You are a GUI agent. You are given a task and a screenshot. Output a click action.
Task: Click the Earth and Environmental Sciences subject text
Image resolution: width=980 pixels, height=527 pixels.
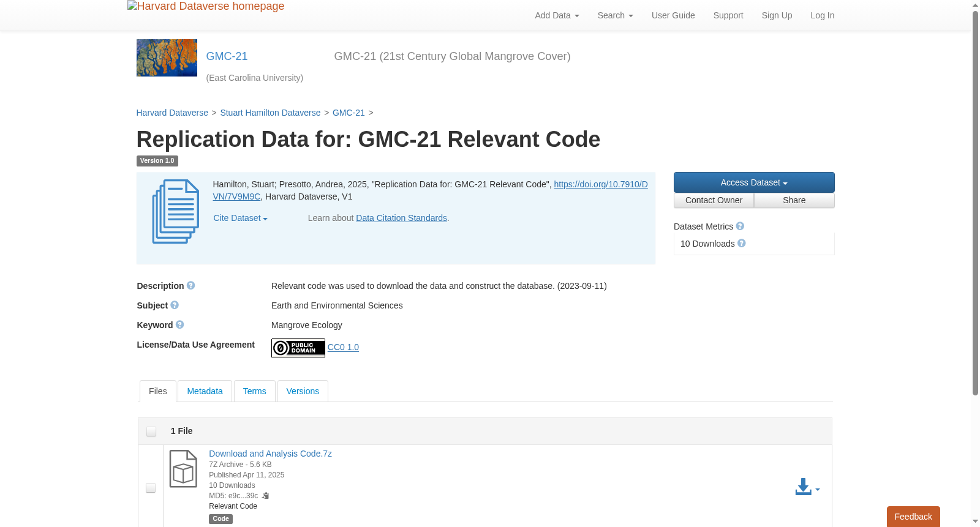point(337,305)
